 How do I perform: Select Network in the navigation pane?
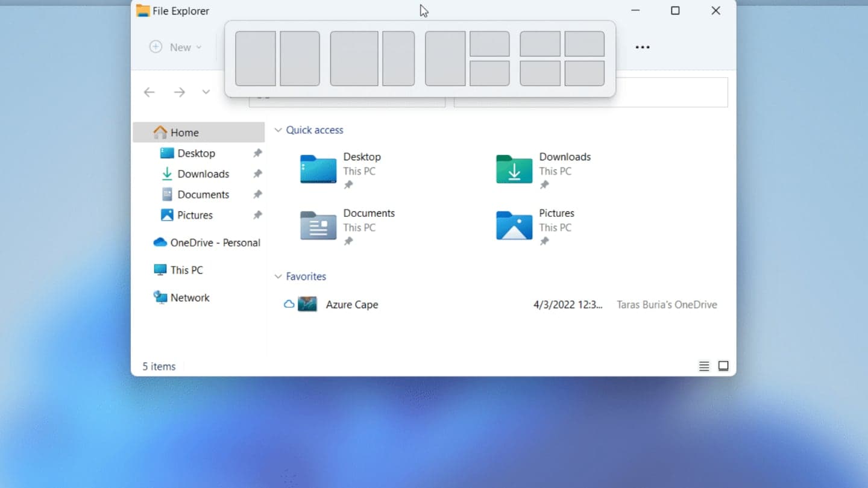click(x=189, y=298)
